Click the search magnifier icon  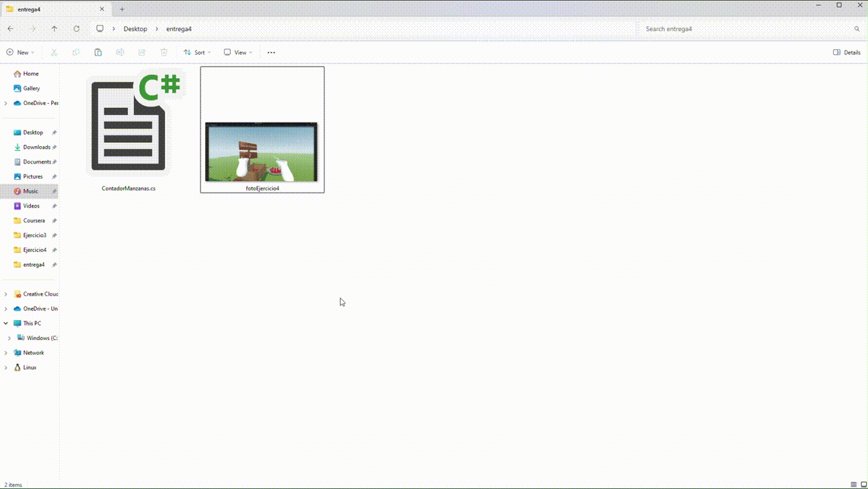[x=857, y=29]
